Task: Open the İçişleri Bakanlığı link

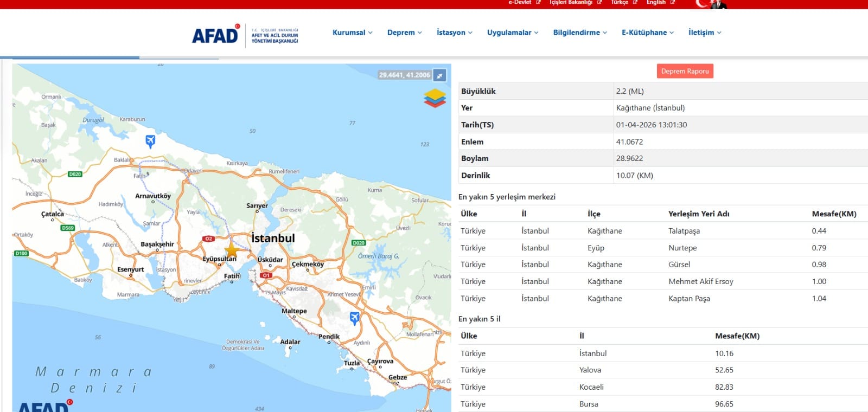Action: coord(575,3)
